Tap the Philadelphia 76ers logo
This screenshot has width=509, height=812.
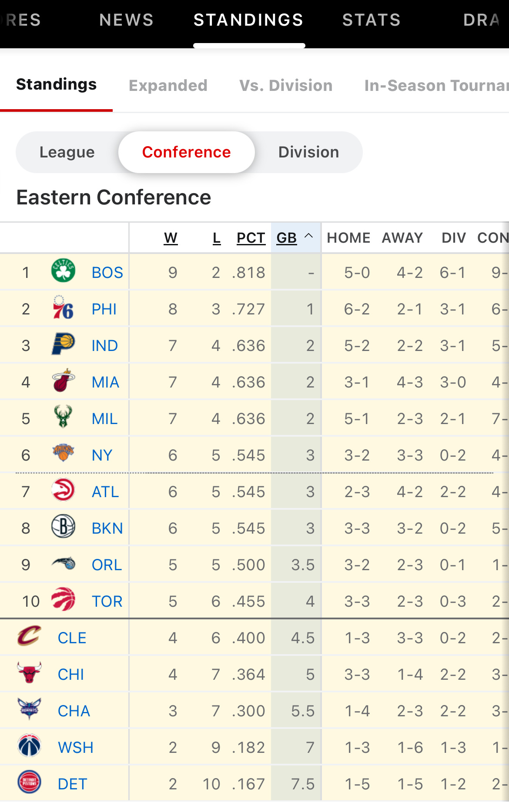coord(63,307)
